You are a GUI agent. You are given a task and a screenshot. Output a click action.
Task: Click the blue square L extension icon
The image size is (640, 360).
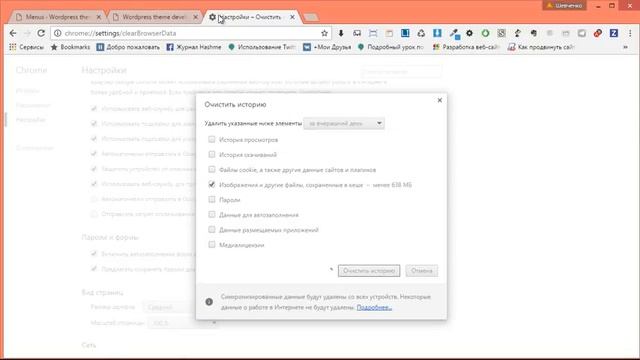click(405, 33)
